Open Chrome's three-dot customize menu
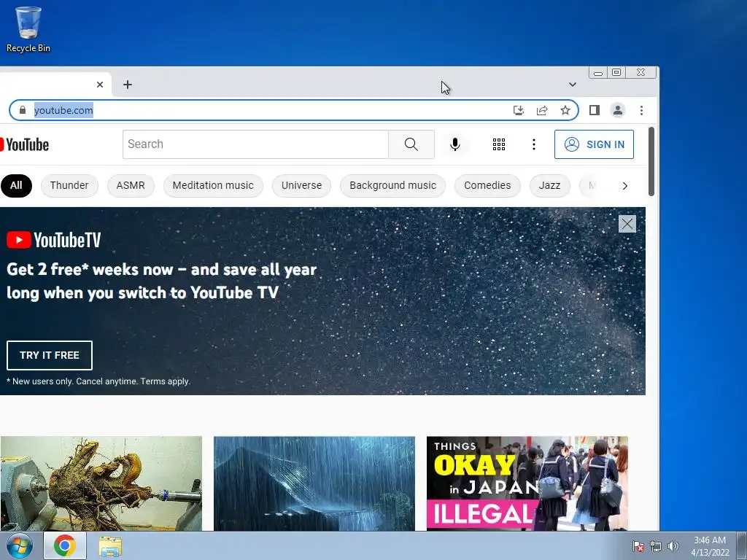Screen dimensions: 747x560 tap(642, 111)
